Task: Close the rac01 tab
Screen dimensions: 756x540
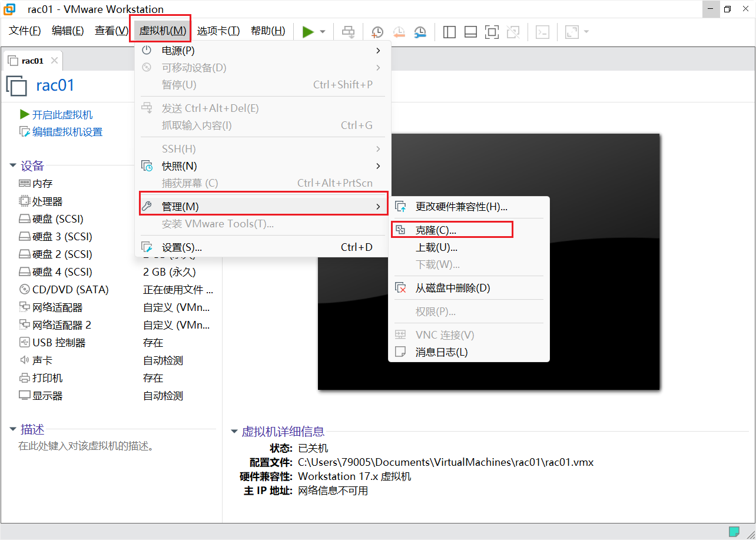Action: point(54,61)
